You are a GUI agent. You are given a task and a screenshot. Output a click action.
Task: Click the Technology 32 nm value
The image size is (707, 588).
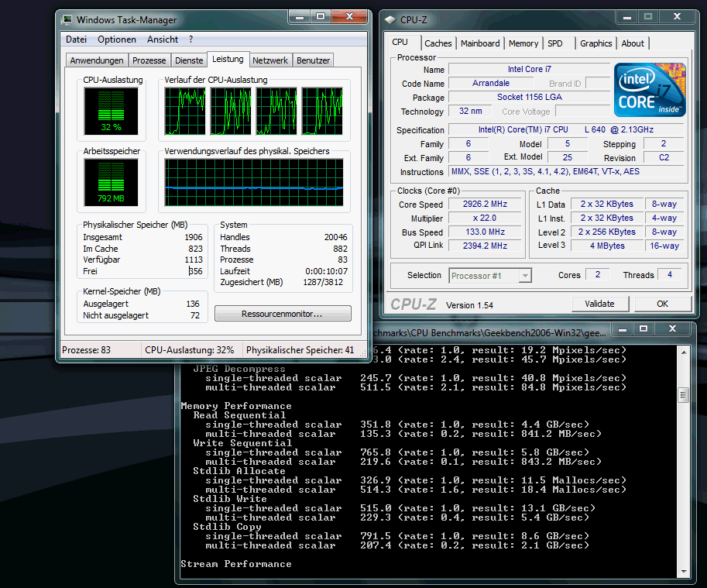pyautogui.click(x=470, y=111)
